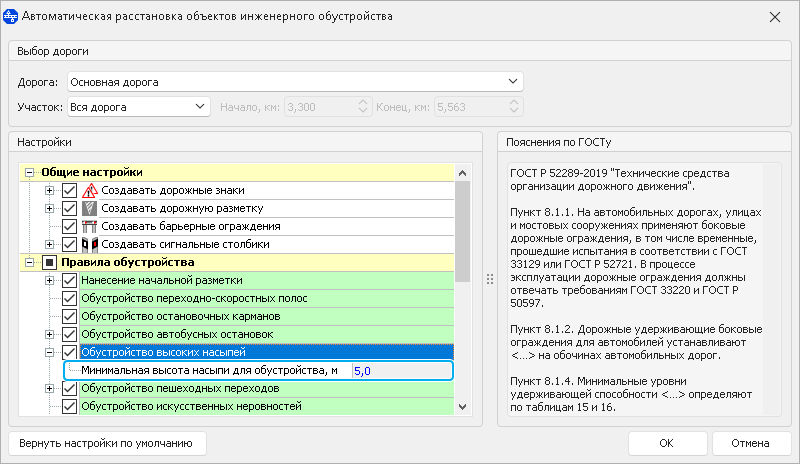Expand the 'Создавать сигнальные столбики' node
This screenshot has width=800, height=464.
coord(49,245)
